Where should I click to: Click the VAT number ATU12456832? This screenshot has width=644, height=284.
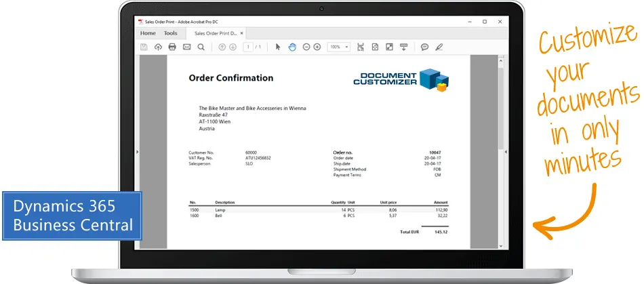[258, 158]
